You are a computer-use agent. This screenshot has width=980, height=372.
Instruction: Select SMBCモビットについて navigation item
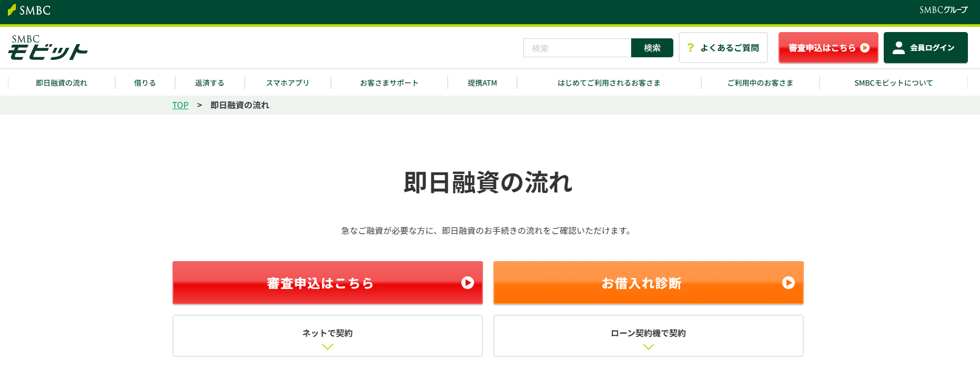[x=893, y=83]
